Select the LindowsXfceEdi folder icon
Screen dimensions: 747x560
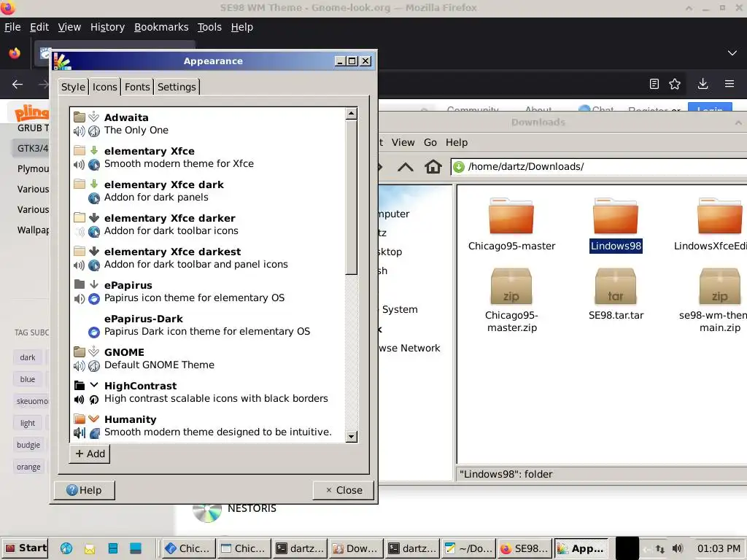click(x=719, y=217)
